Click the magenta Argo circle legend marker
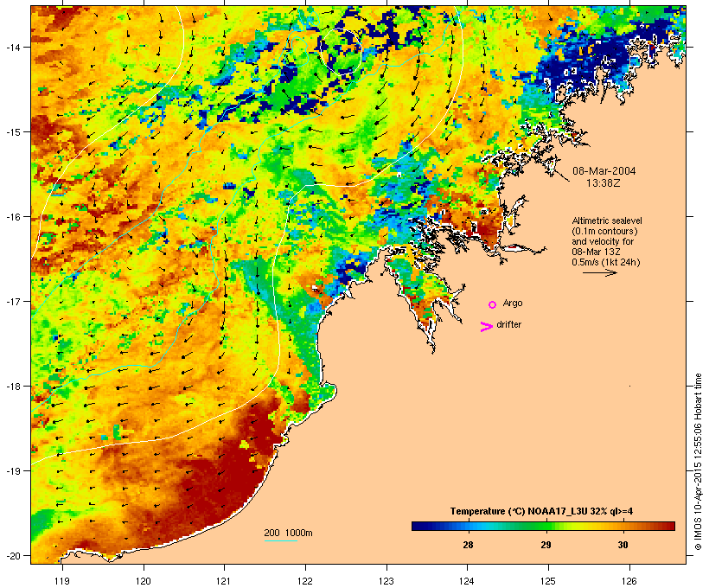Screen dimensions: 709x588 click(x=493, y=304)
